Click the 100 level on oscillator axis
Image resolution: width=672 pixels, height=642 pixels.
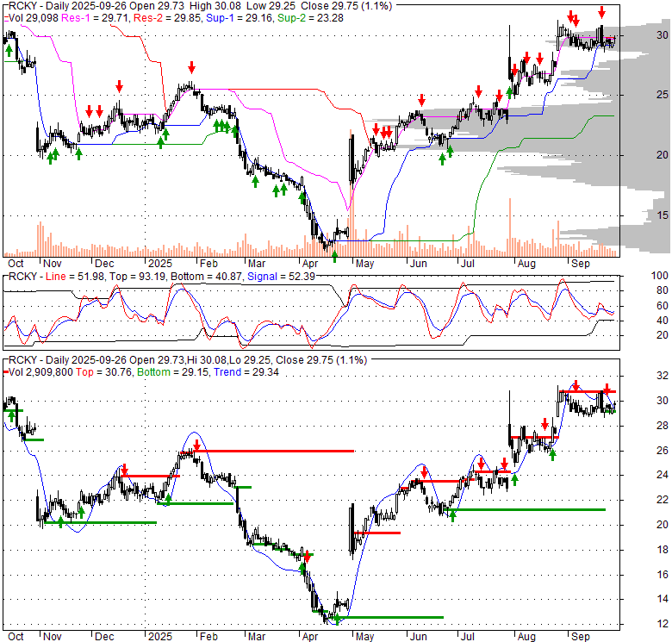click(x=660, y=276)
